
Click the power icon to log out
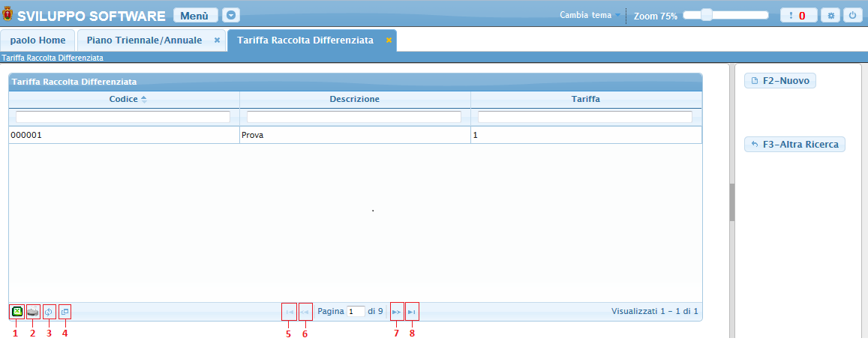852,15
